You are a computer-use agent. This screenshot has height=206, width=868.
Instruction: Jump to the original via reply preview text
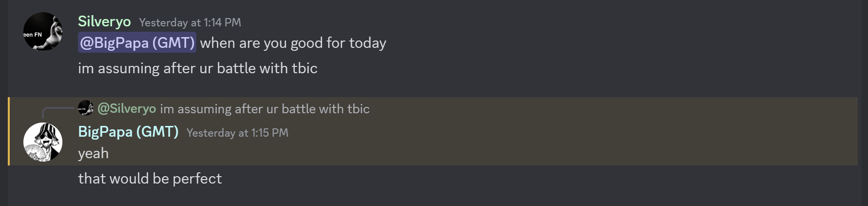point(265,109)
